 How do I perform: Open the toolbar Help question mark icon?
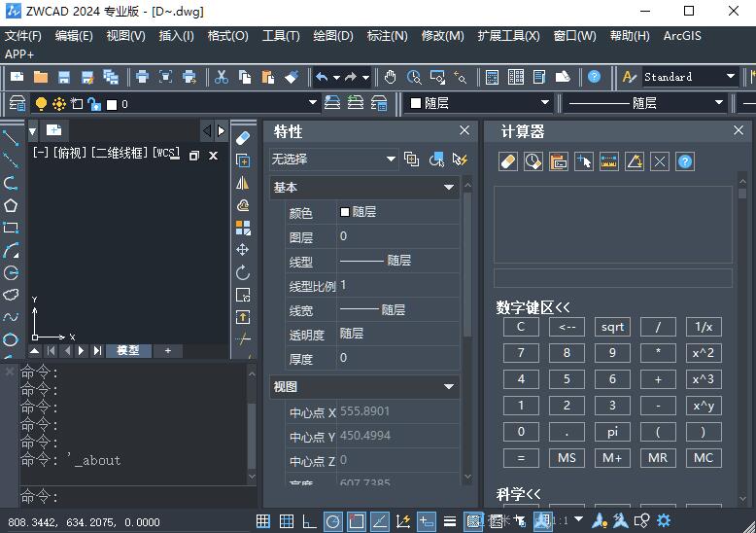point(594,77)
